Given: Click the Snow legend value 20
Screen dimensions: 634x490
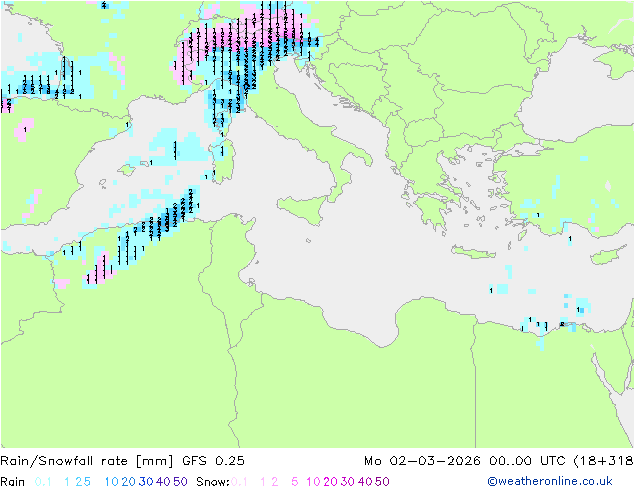Looking at the screenshot, I should (330, 482).
